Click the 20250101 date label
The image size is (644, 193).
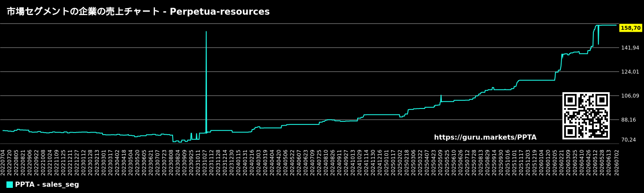tap(386, 163)
